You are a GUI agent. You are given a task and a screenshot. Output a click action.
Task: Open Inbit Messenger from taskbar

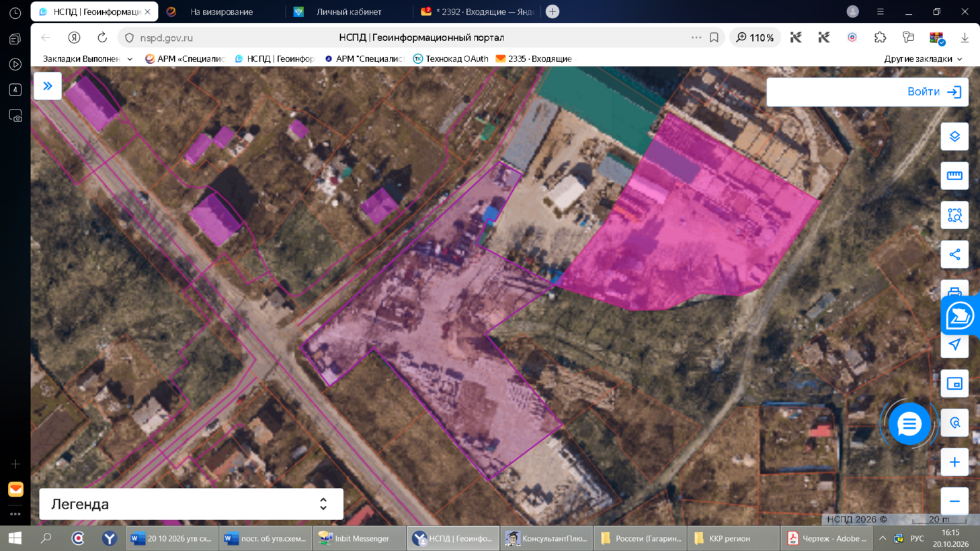[x=360, y=538]
